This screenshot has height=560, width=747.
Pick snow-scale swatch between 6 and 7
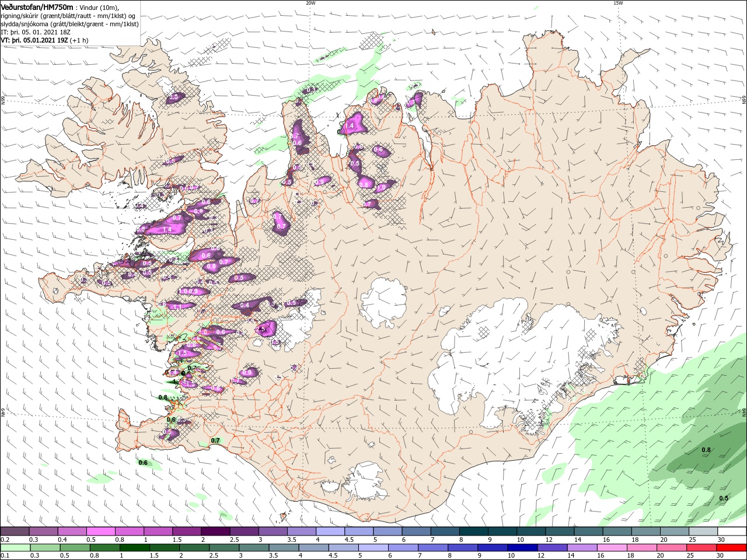point(416,531)
